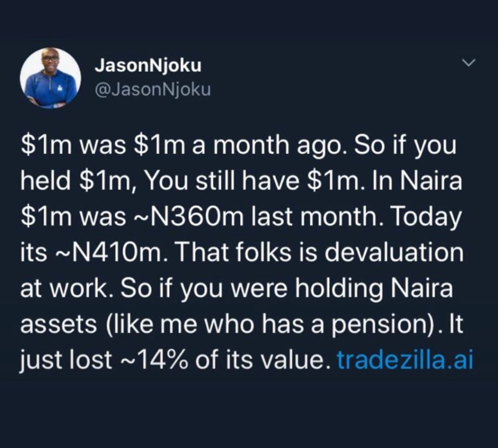
Task: Open JasonNjoku's profile picture
Action: tap(51, 78)
